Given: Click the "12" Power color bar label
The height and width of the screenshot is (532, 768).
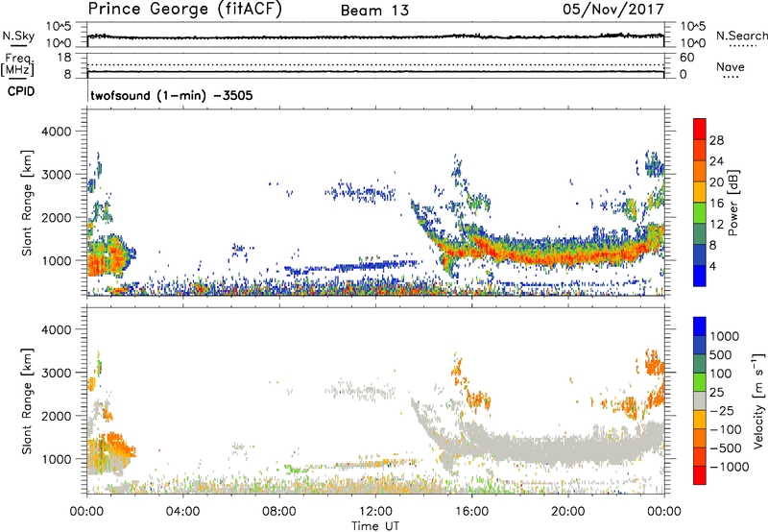Looking at the screenshot, I should (x=716, y=224).
